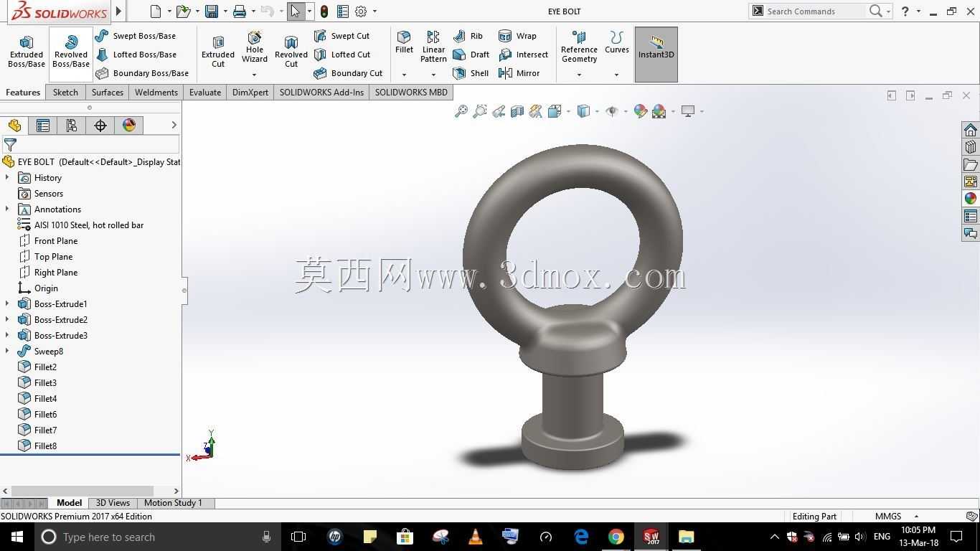The image size is (980, 551).
Task: Select the Front Plane item
Action: 56,241
